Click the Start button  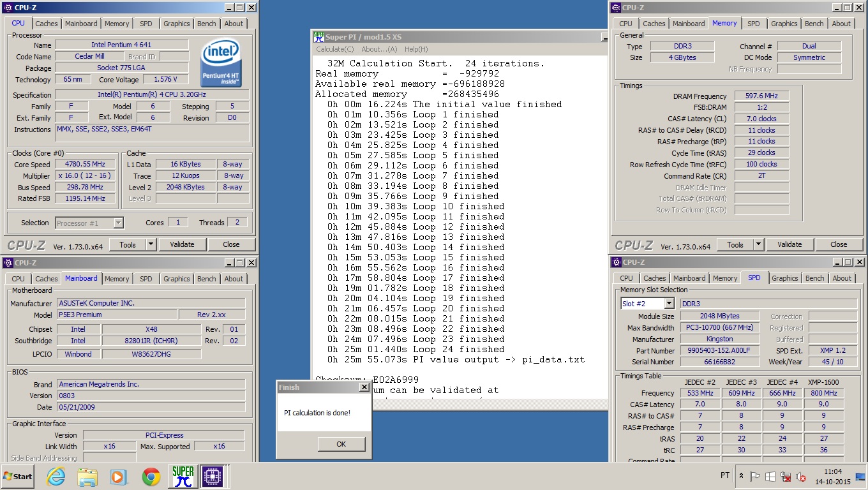click(x=17, y=477)
